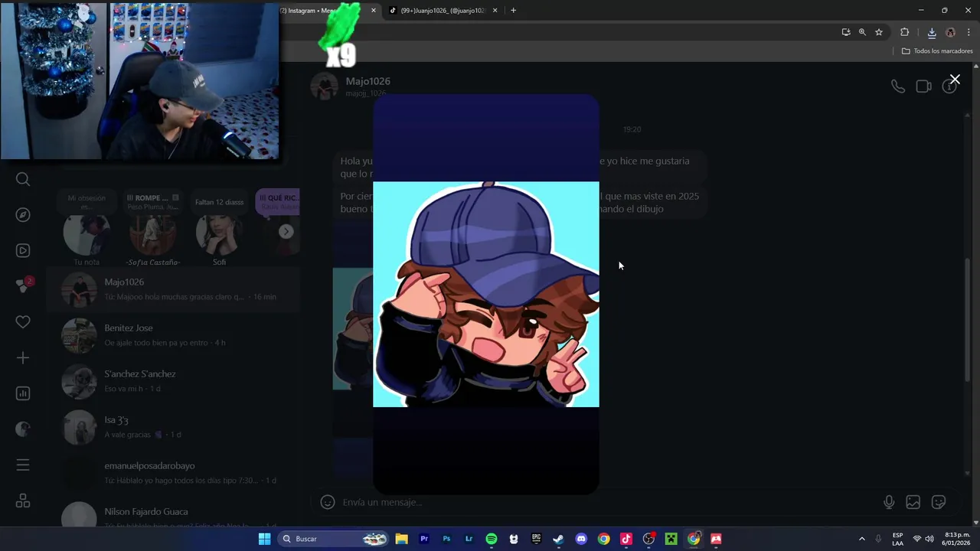Open the dashboard chart icon in sidebar
The height and width of the screenshot is (551, 980).
pos(23,393)
